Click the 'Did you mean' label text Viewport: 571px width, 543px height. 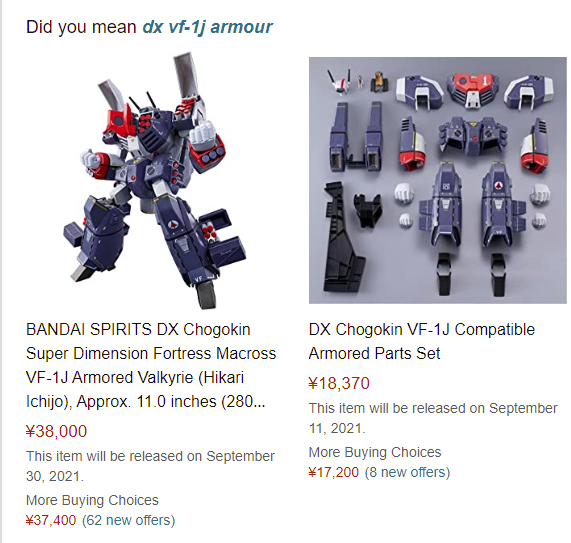81,27
